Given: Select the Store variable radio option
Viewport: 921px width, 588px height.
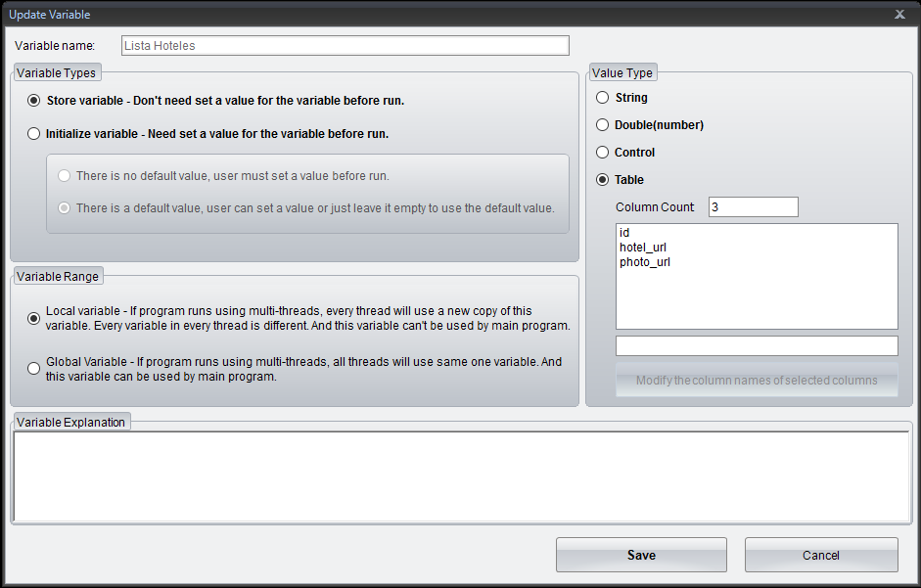Looking at the screenshot, I should click(x=34, y=101).
